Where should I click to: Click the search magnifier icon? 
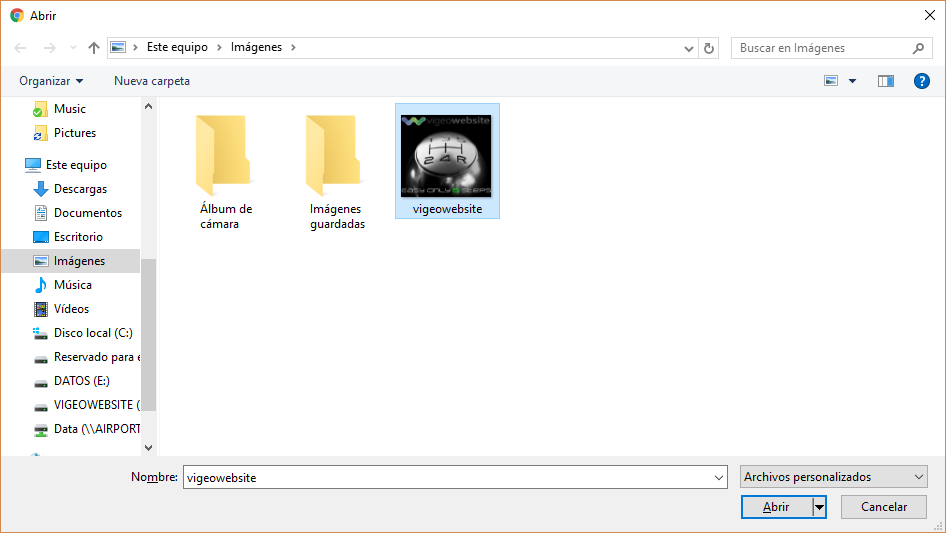[918, 48]
